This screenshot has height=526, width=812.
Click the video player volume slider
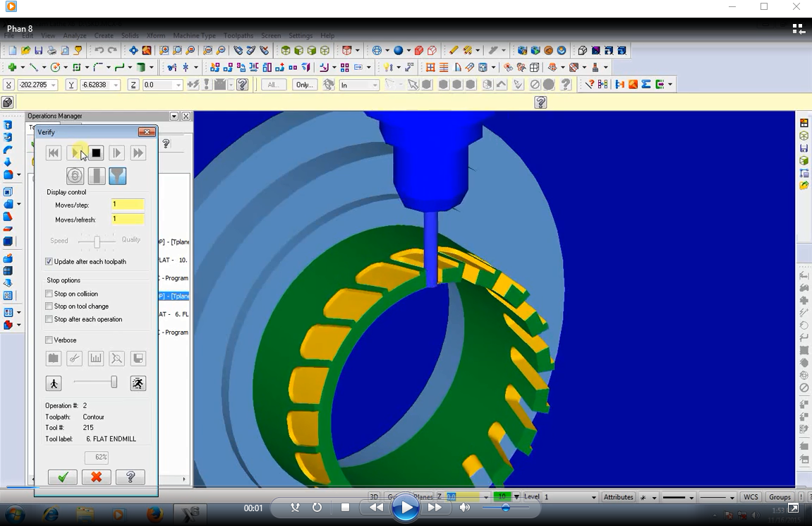tap(505, 508)
